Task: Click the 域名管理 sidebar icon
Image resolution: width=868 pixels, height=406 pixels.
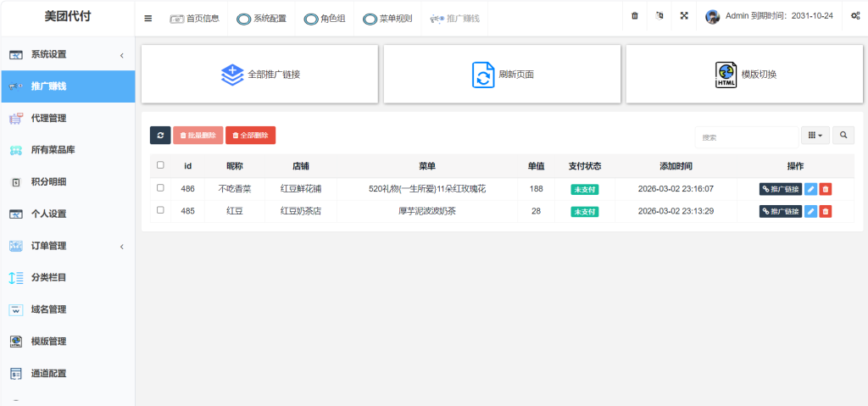Action: coord(16,309)
